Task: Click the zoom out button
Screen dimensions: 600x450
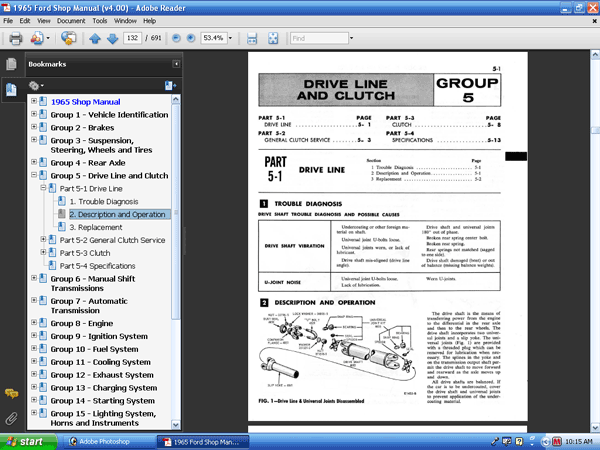Action: point(176,38)
